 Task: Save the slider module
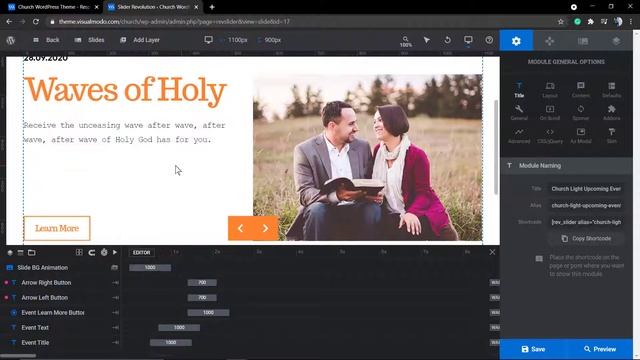533,349
